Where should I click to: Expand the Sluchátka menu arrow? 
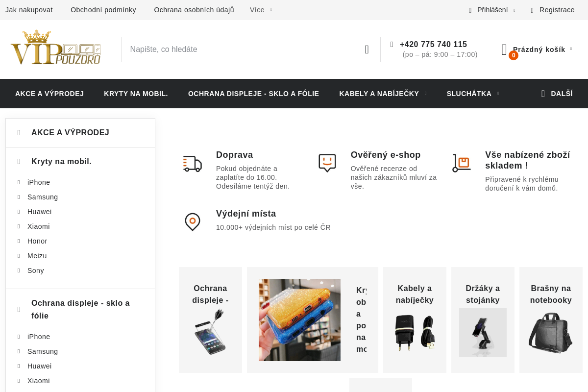(x=498, y=94)
